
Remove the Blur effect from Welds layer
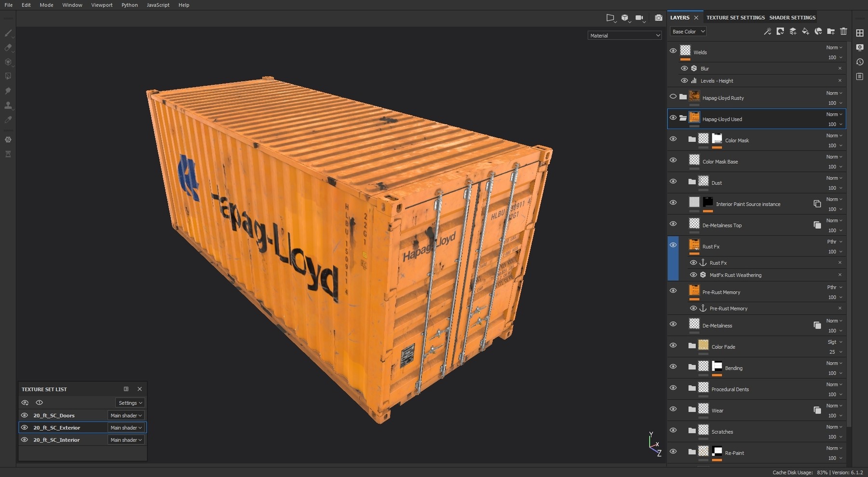(840, 68)
